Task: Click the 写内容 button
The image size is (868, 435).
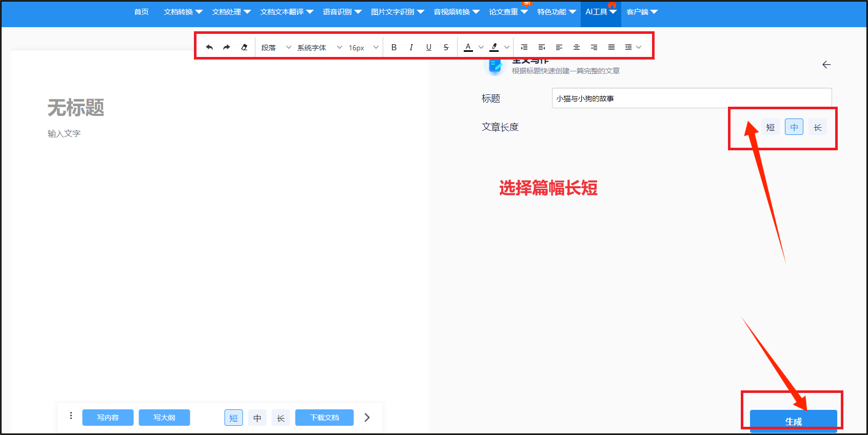Action: coord(108,418)
